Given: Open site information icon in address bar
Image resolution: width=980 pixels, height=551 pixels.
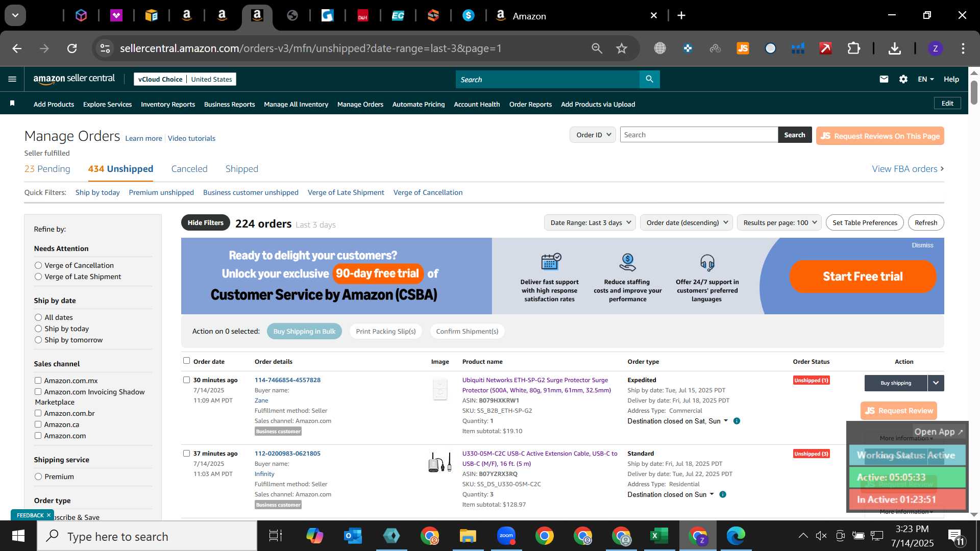Looking at the screenshot, I should [105, 48].
